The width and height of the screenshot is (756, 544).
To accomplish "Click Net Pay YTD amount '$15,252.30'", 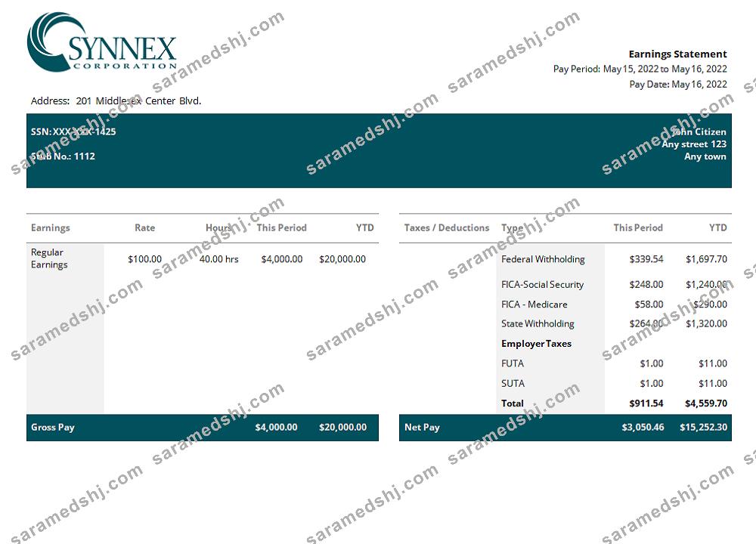I will point(703,427).
